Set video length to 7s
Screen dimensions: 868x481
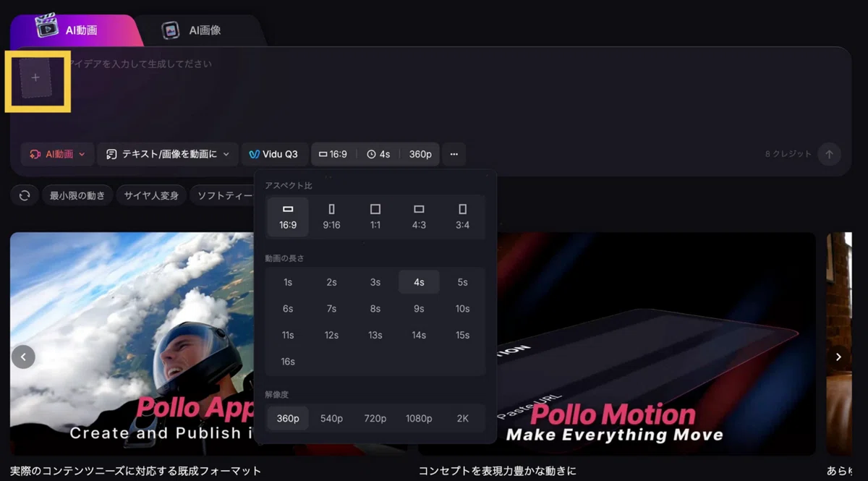click(331, 309)
